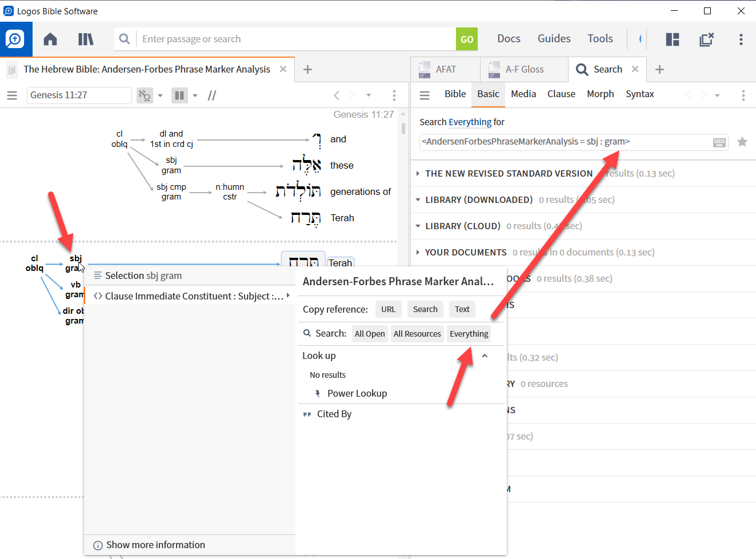The width and height of the screenshot is (756, 559).
Task: Go back in left panel history
Action: (337, 95)
